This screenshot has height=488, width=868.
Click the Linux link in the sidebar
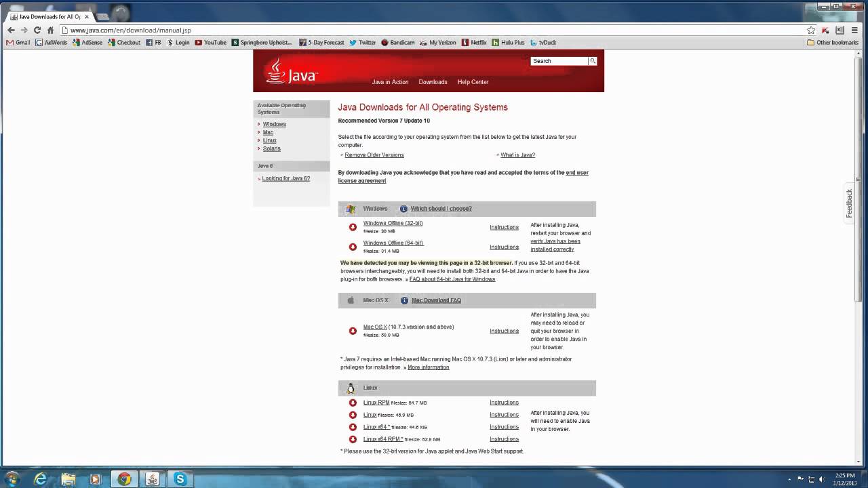click(x=269, y=140)
